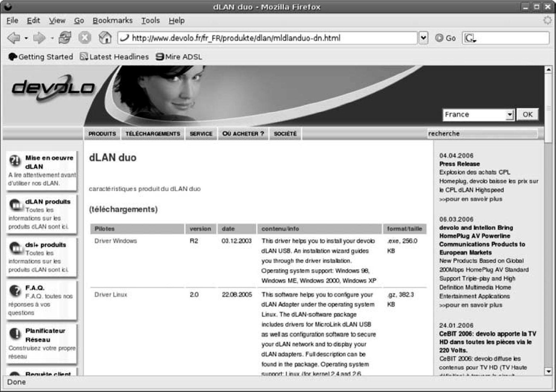Open the Home page icon
The width and height of the screenshot is (556, 392).
[105, 38]
